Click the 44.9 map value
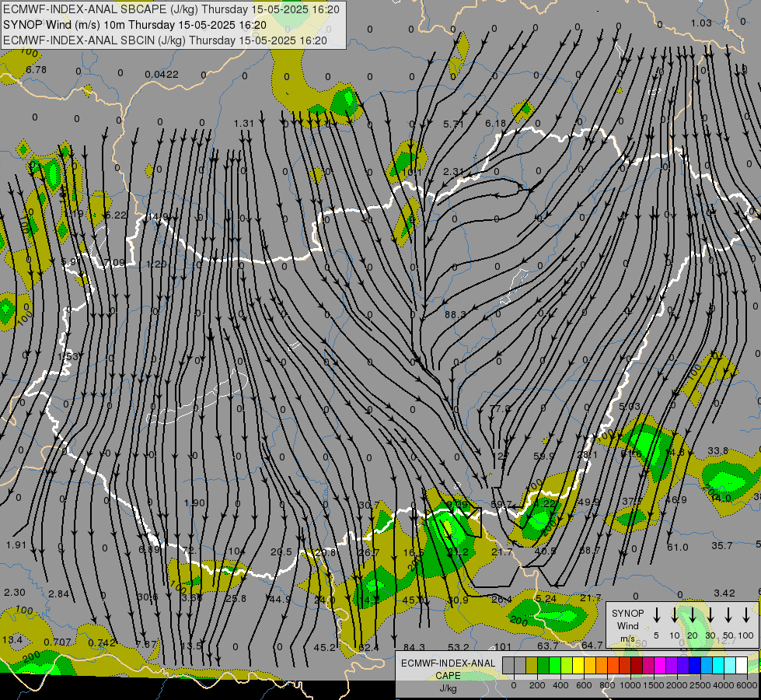Image resolution: width=761 pixels, height=700 pixels. coord(280,599)
